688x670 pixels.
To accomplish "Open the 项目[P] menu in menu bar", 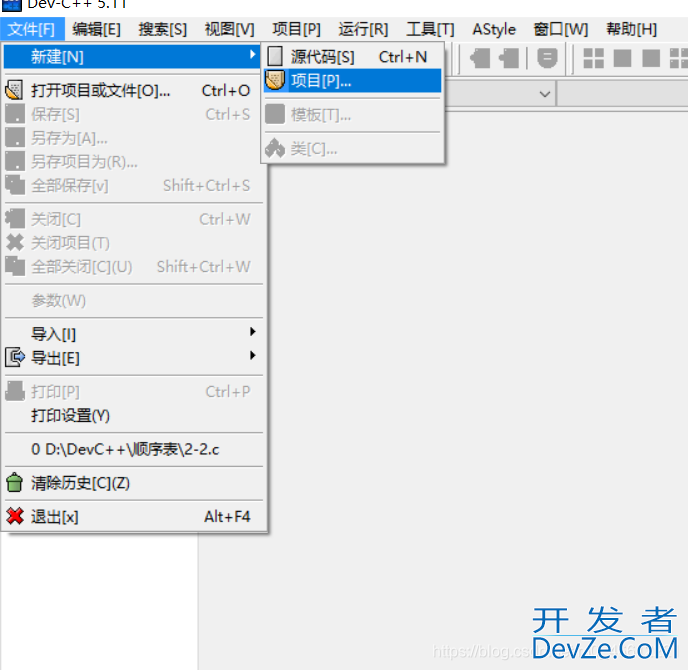I will coord(296,29).
